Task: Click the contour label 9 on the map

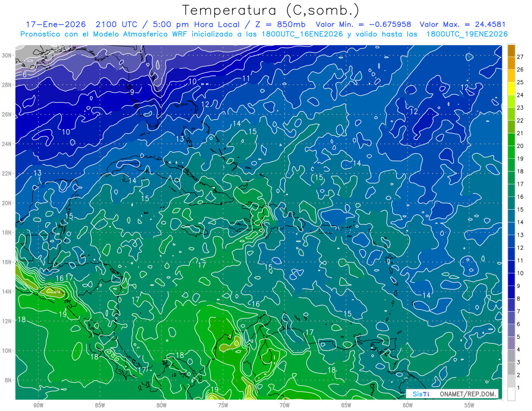Action: [x=132, y=92]
